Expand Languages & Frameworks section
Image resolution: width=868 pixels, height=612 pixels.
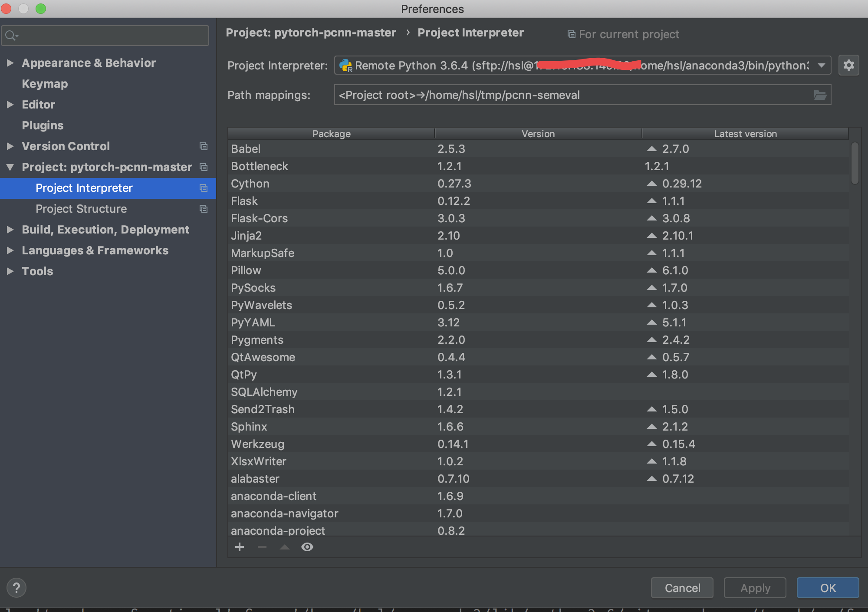[10, 250]
